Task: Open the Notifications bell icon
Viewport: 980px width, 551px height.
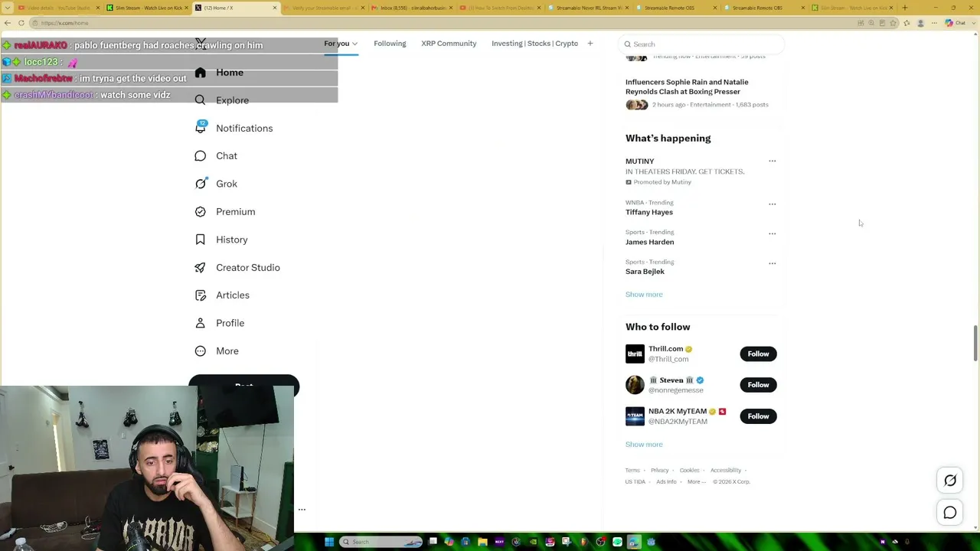Action: (201, 128)
